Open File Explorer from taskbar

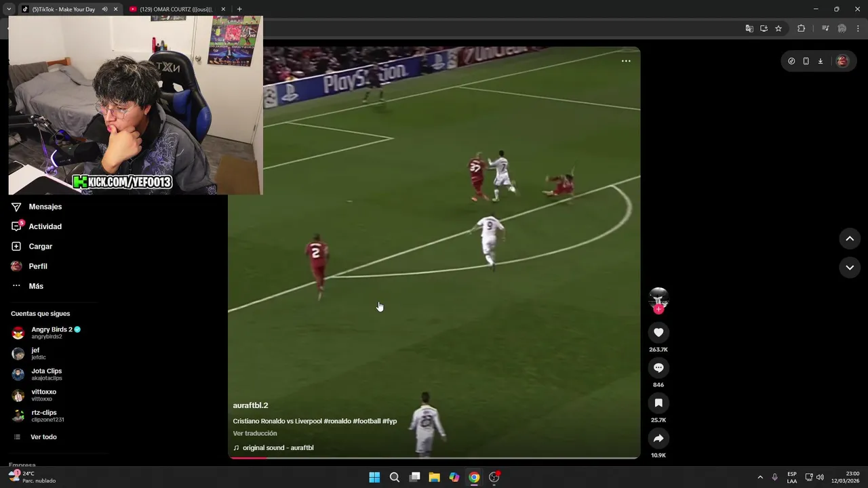[x=434, y=477]
